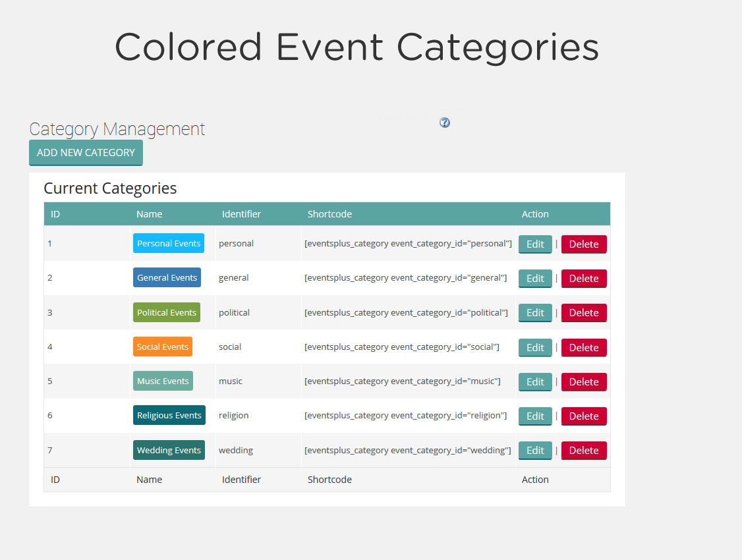Sort by the ID column header
This screenshot has height=560, width=742.
click(x=55, y=214)
